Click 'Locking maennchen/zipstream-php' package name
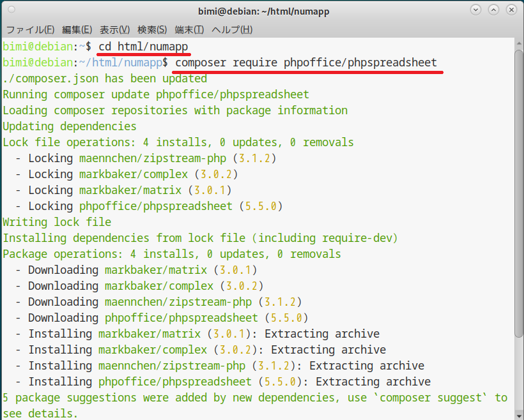Screen dimensions: 524x420 [153, 158]
